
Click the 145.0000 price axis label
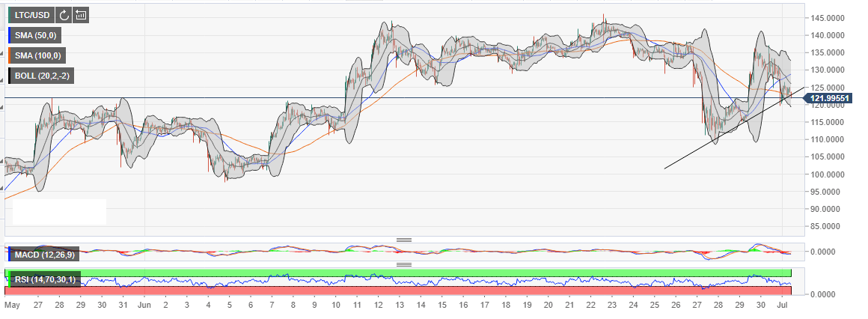pyautogui.click(x=831, y=17)
